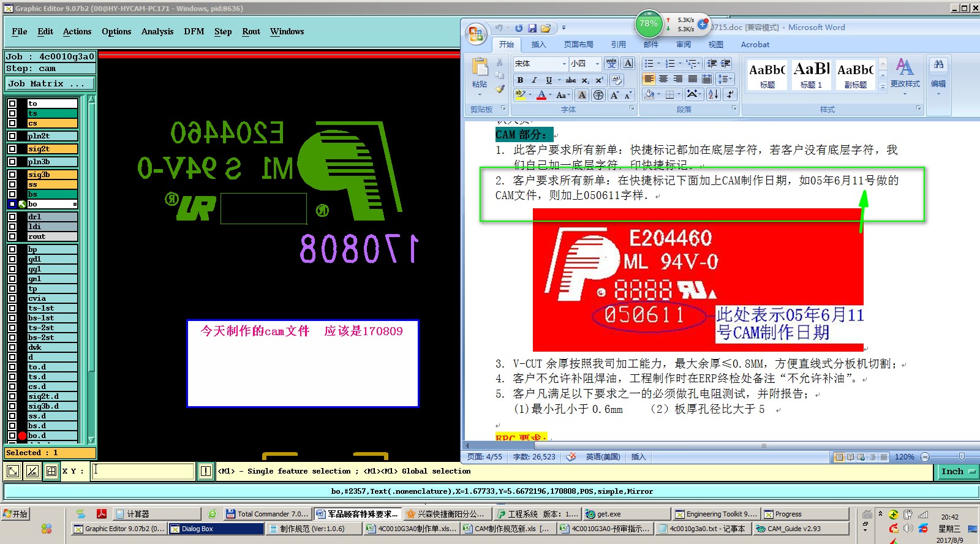Apply subscript formatting in Word

pyautogui.click(x=586, y=80)
